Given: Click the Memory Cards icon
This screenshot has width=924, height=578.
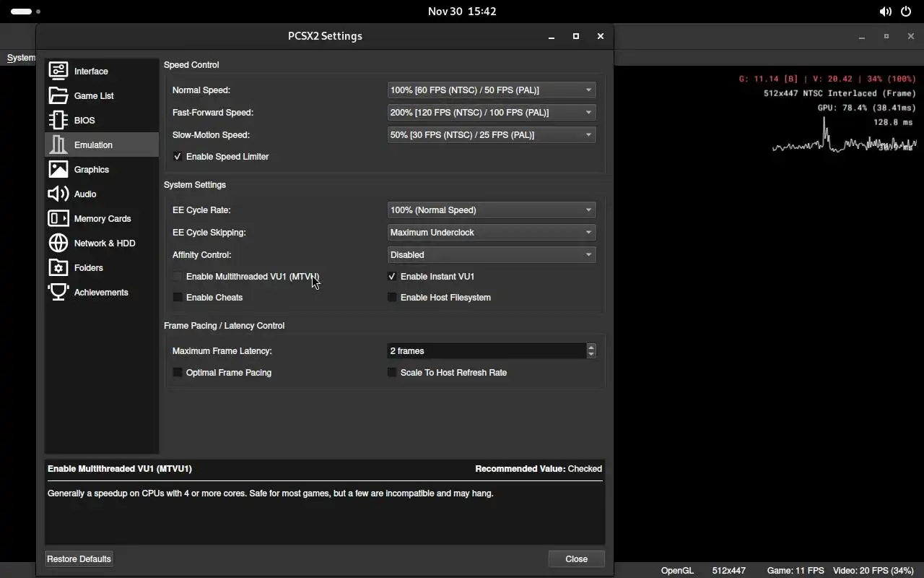Looking at the screenshot, I should [x=58, y=218].
